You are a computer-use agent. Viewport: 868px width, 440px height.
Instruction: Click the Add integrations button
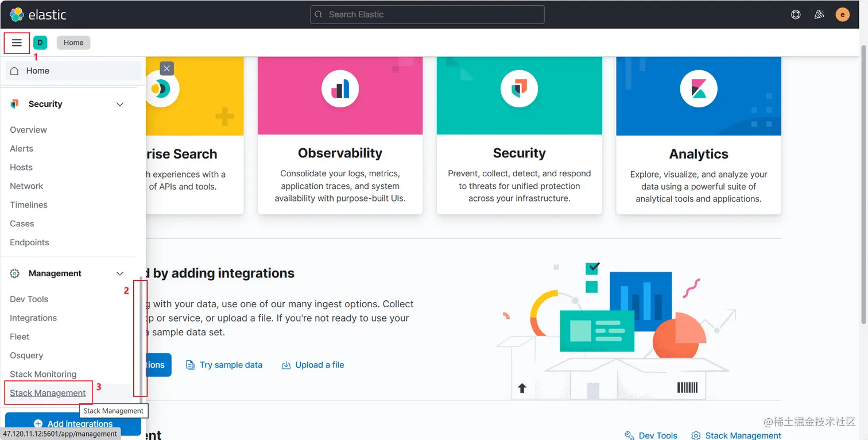tap(73, 424)
